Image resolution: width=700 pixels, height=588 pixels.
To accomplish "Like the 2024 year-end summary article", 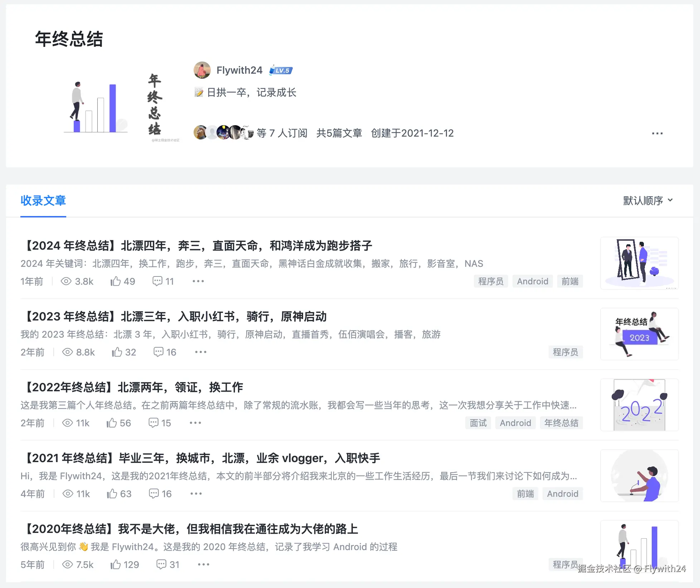I will tap(115, 281).
